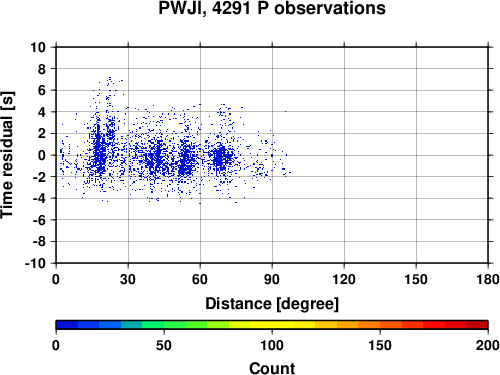The image size is (500, 375).
Task: Click y-axis tick label "10"
Action: (38, 47)
